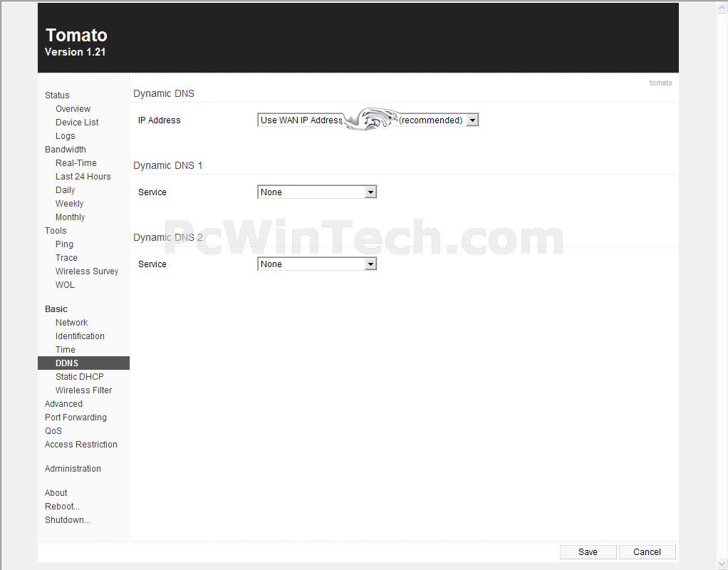Open the IP Address dropdown

368,120
